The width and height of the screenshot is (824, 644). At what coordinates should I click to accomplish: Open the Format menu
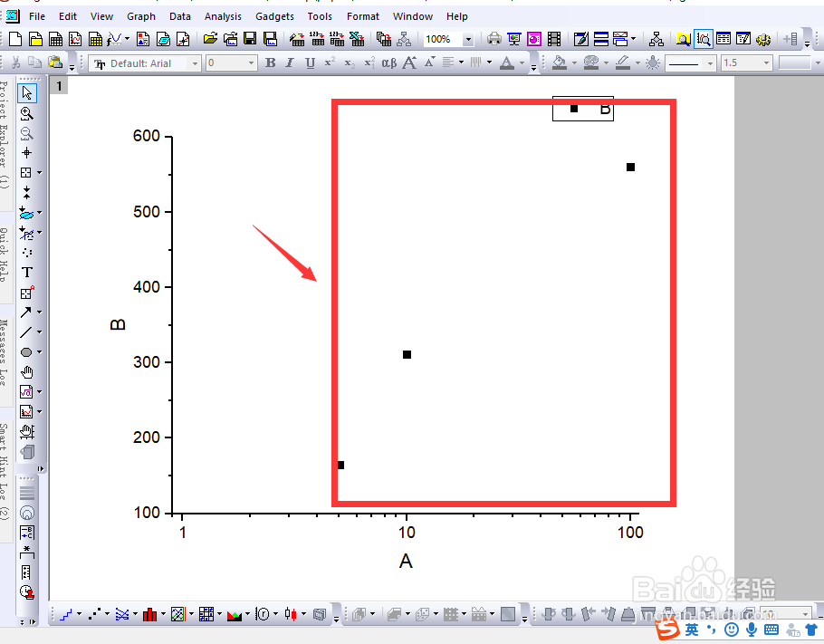pyautogui.click(x=362, y=16)
